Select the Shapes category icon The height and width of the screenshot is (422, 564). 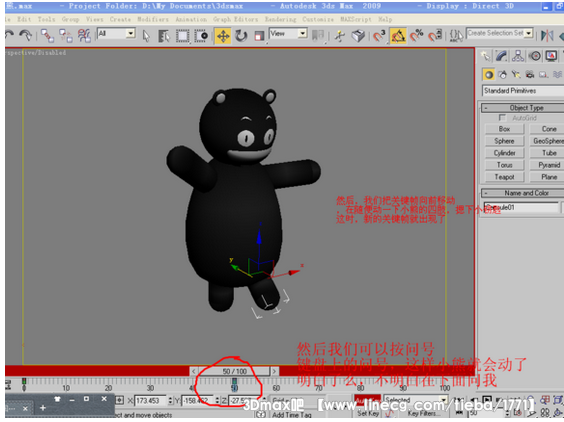coord(502,75)
